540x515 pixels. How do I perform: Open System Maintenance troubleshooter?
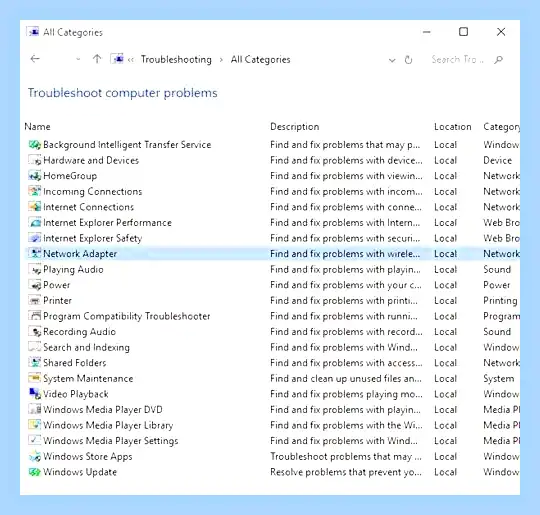88,379
